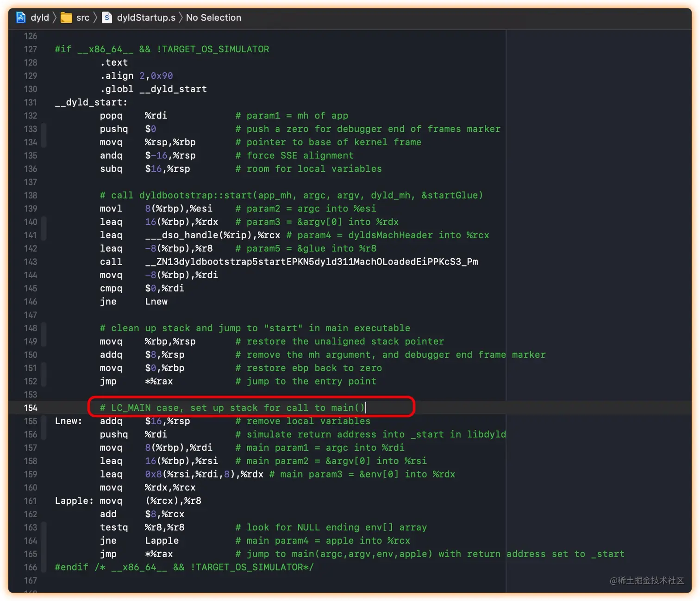Click comment "# simulate return address into _start in libdyld"
Viewport: 700px width, 601px height.
pos(371,434)
